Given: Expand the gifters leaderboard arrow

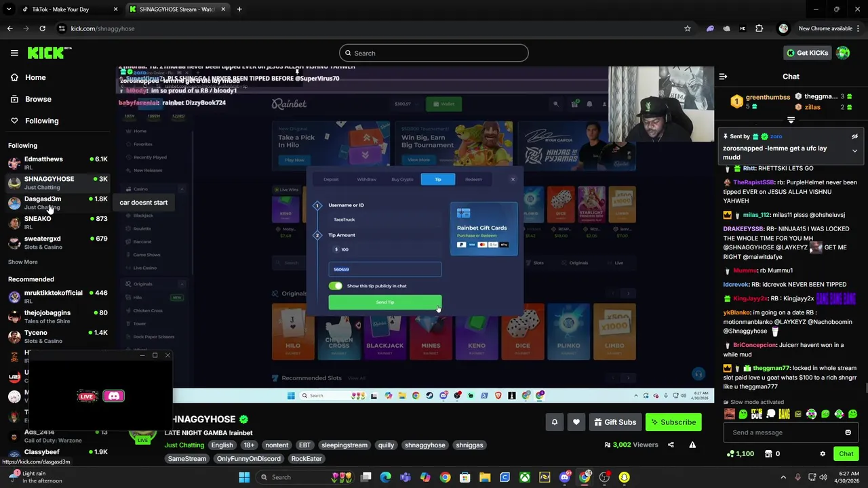Looking at the screenshot, I should (791, 120).
